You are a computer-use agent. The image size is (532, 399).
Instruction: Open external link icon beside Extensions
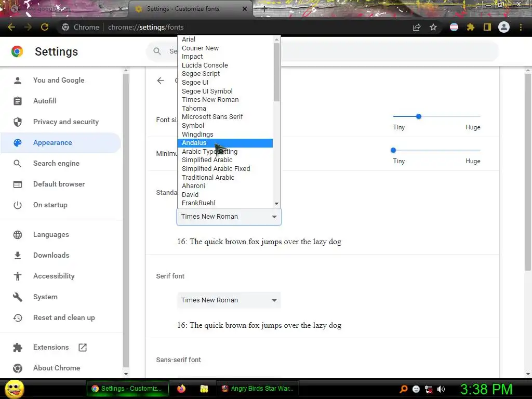(x=83, y=347)
